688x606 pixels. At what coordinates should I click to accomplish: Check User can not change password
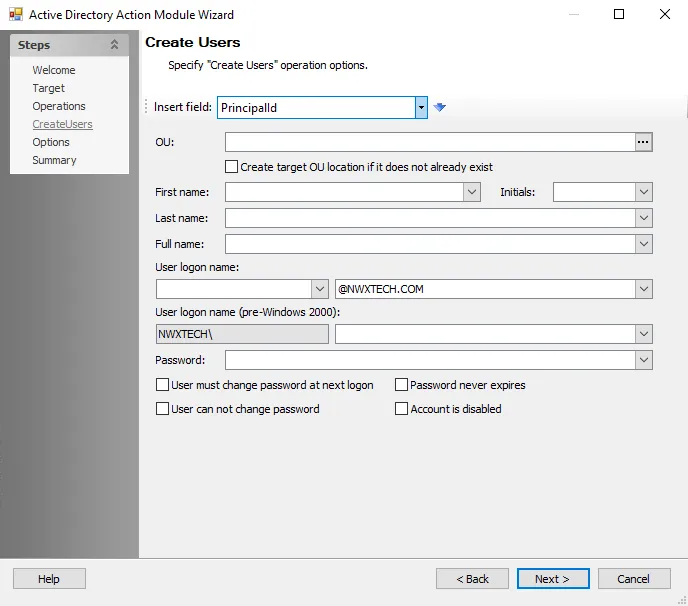tap(162, 409)
